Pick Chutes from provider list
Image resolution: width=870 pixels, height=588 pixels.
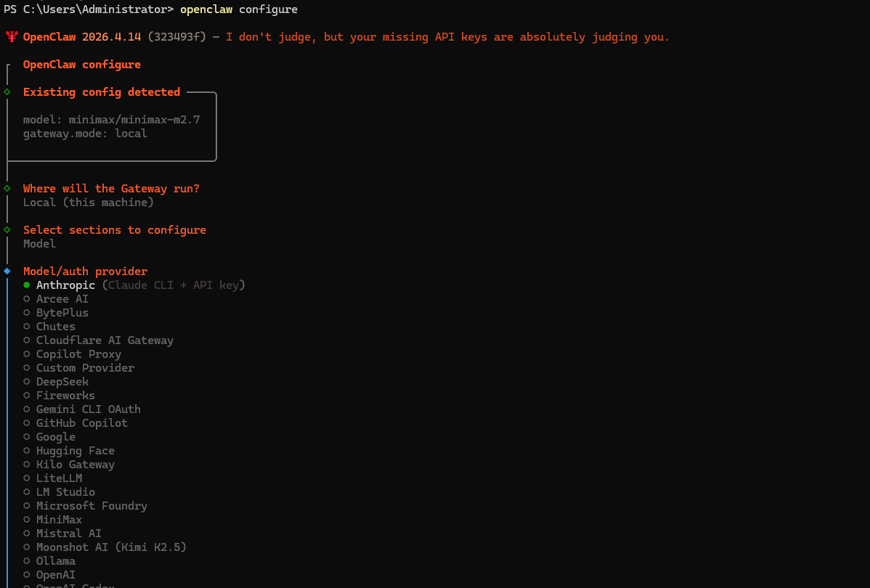point(55,327)
